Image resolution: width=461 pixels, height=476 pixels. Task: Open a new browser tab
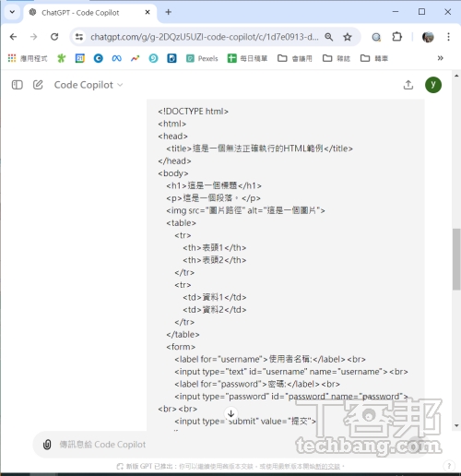pos(168,12)
